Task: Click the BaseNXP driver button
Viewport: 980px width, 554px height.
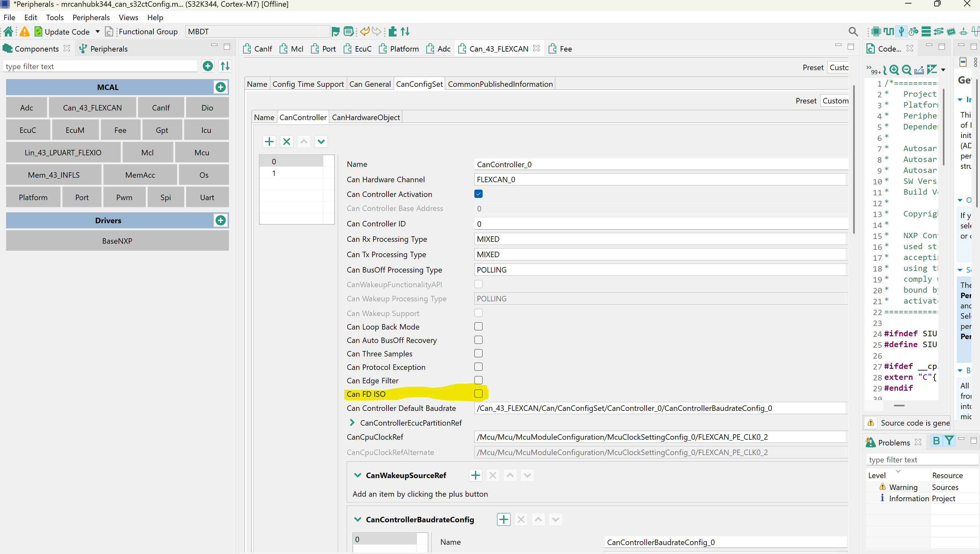Action: click(117, 240)
